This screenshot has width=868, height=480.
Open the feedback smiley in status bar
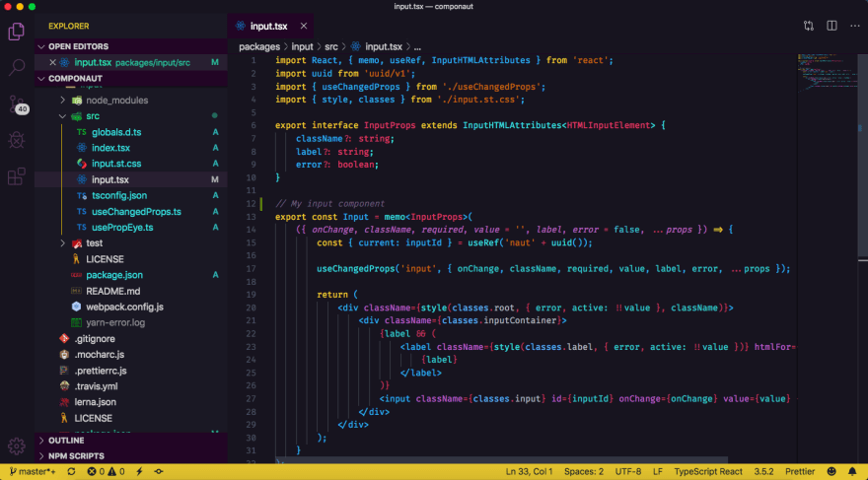(x=832, y=472)
